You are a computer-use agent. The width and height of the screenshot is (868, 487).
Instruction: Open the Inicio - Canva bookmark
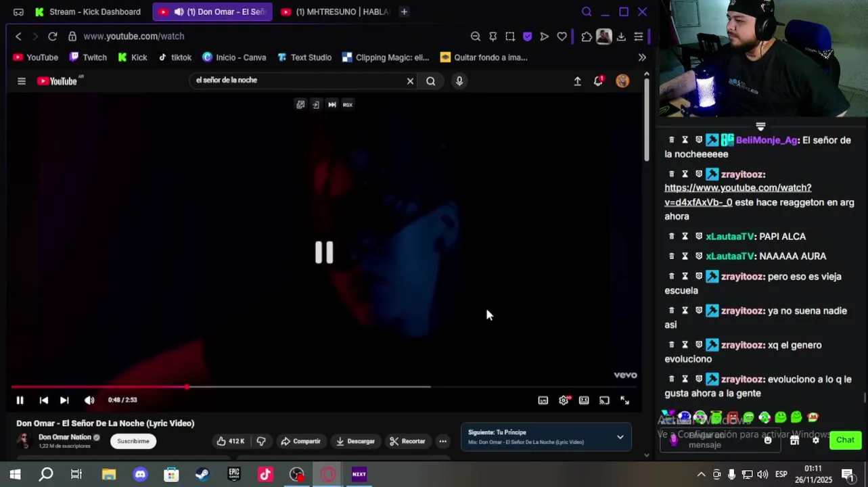coord(234,57)
